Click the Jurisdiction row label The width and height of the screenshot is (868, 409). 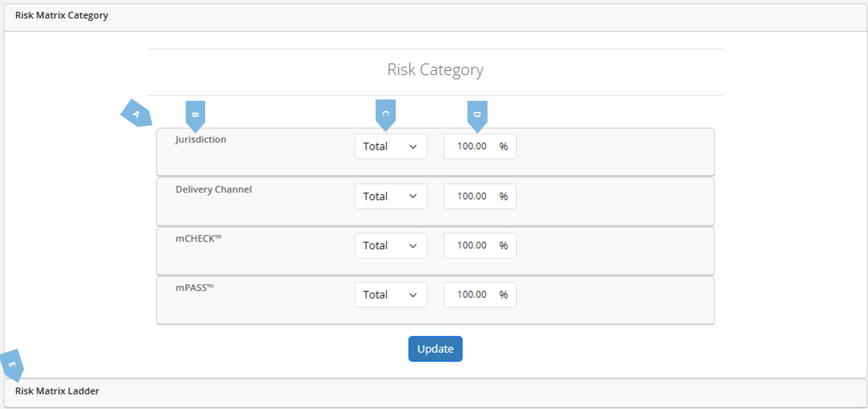point(200,139)
